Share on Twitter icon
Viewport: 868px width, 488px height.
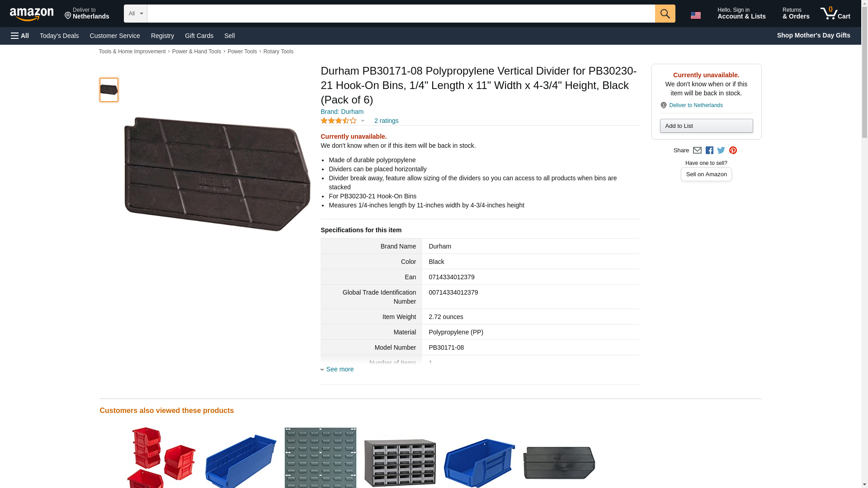pyautogui.click(x=721, y=150)
